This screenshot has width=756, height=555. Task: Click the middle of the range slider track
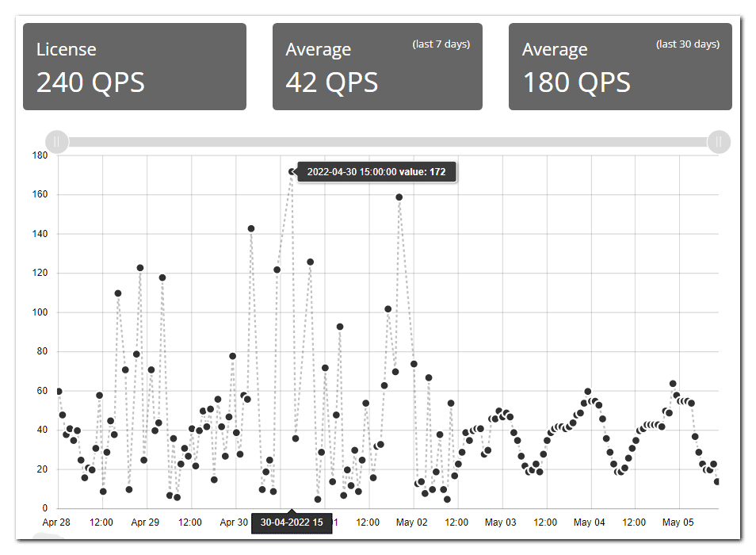click(x=388, y=142)
